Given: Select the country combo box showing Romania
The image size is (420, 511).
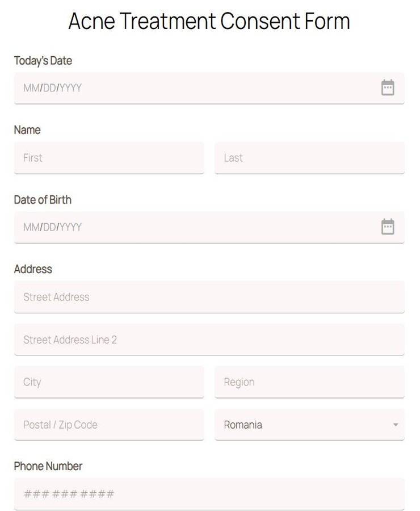Looking at the screenshot, I should tap(310, 424).
